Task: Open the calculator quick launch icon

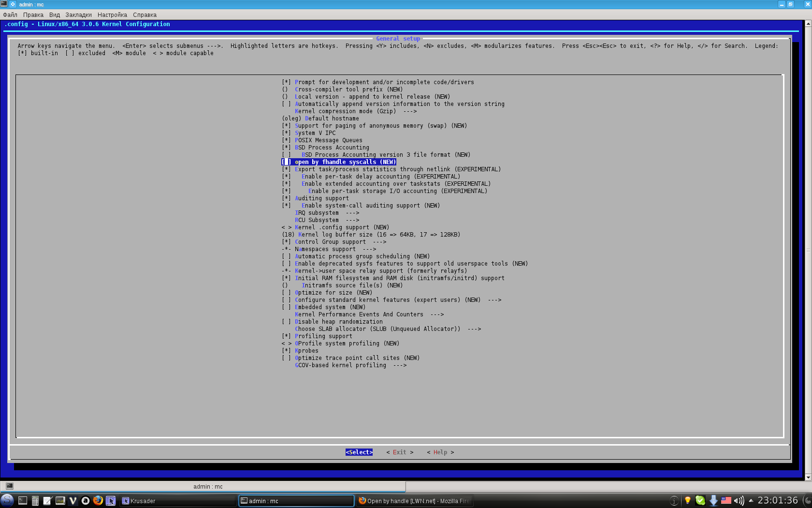Action: click(35, 501)
